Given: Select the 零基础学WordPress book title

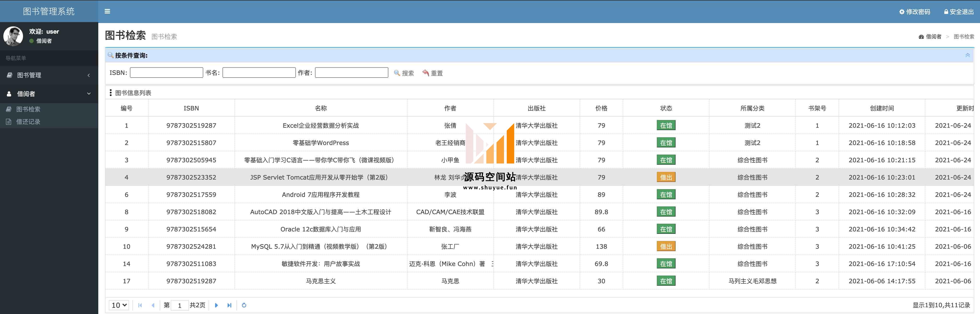Looking at the screenshot, I should pyautogui.click(x=321, y=143).
